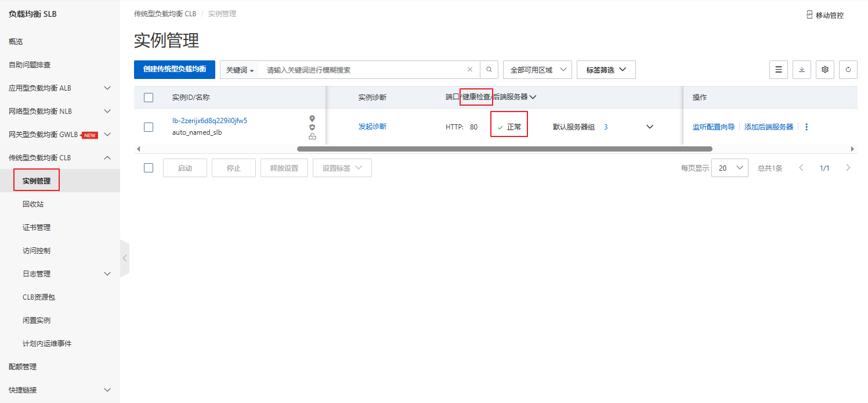Open the 标签筛选 dropdown
This screenshot has width=868, height=403.
[606, 70]
